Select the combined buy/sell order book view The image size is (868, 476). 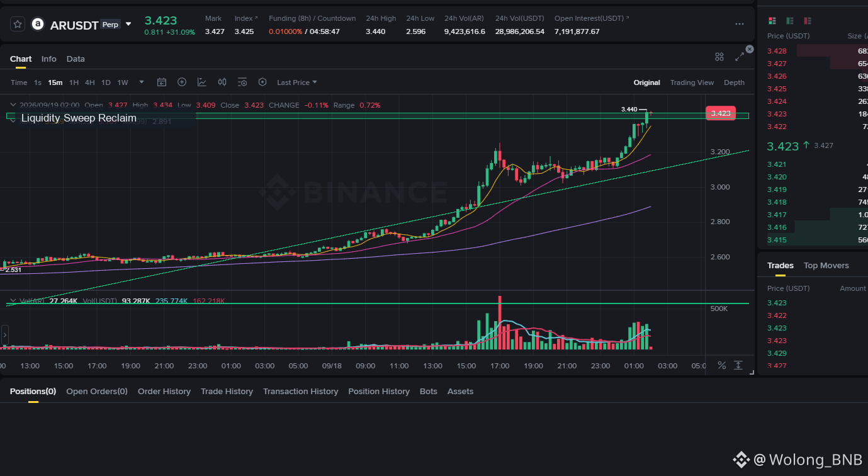point(772,21)
